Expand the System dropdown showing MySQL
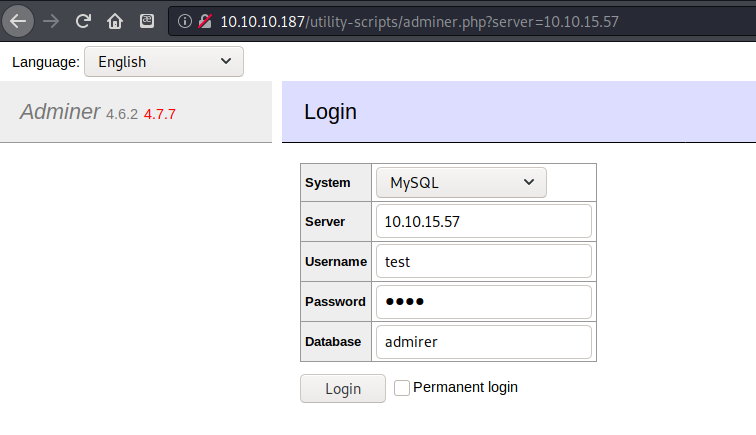This screenshot has width=756, height=435. (461, 183)
